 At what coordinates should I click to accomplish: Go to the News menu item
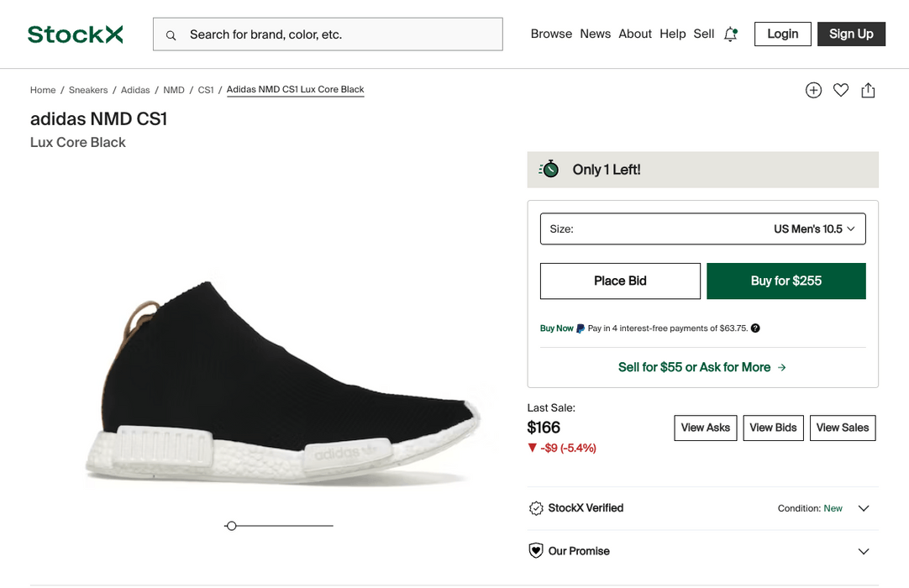click(595, 34)
